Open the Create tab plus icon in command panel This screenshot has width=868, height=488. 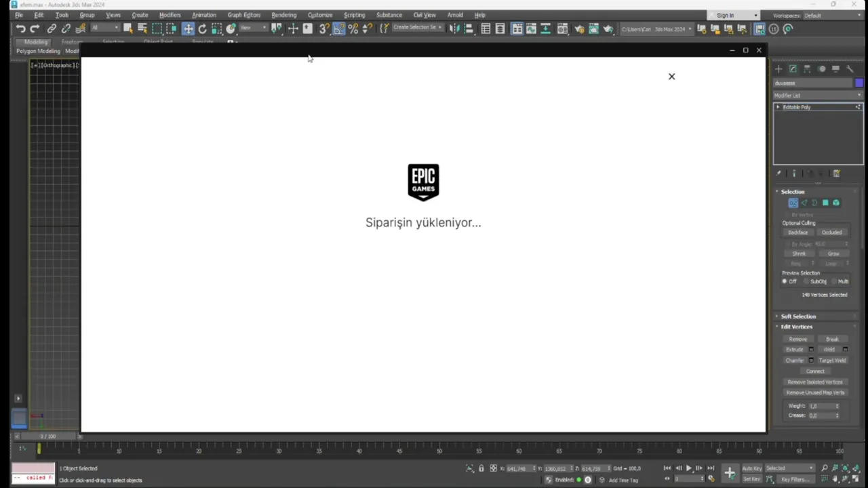778,68
